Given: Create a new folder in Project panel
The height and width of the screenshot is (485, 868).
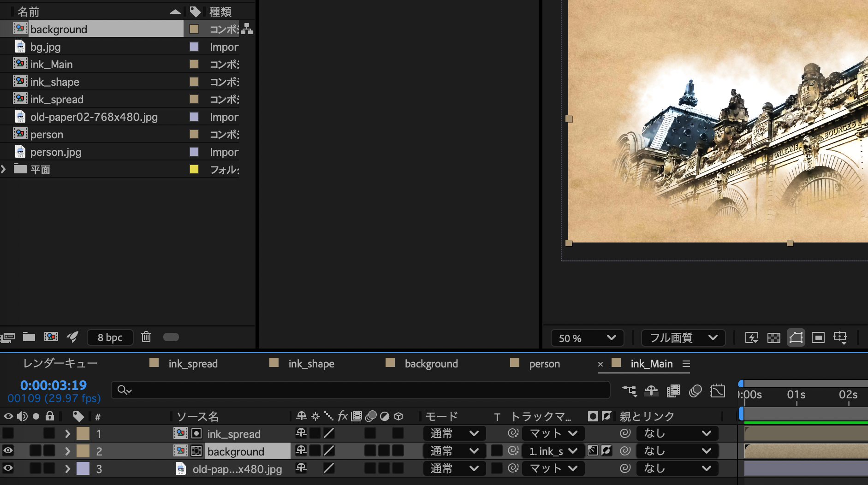Looking at the screenshot, I should click(x=29, y=337).
